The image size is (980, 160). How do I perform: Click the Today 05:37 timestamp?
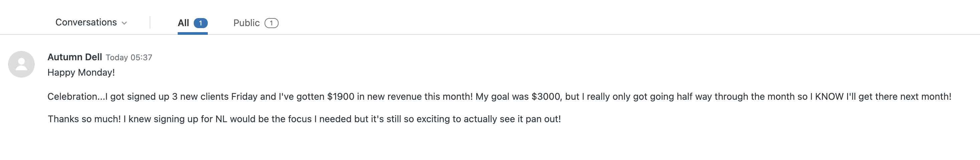pos(129,58)
